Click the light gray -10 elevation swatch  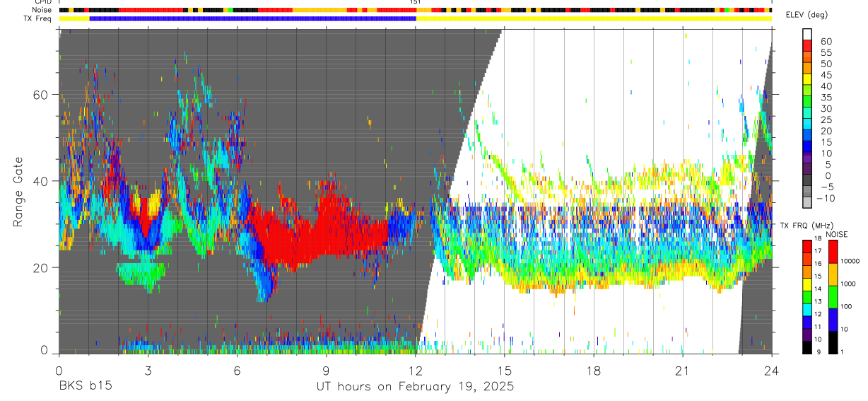click(x=807, y=202)
